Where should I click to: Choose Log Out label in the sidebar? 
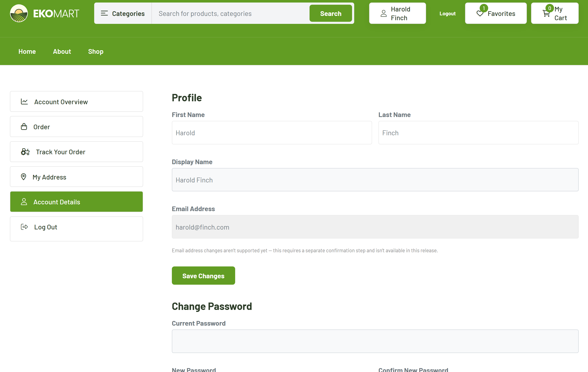click(46, 227)
